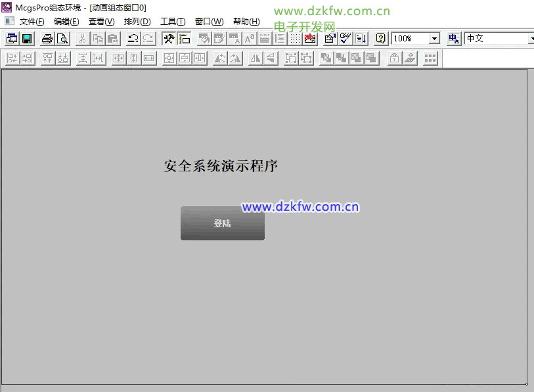
Task: Click the Print icon in toolbar
Action: pyautogui.click(x=47, y=39)
